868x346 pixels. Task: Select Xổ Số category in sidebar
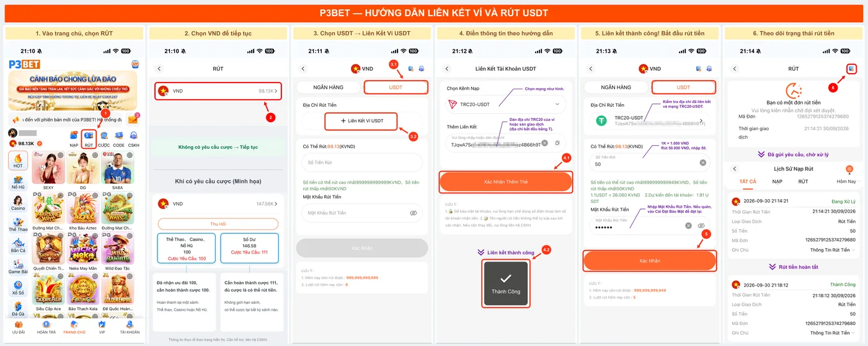tap(18, 286)
